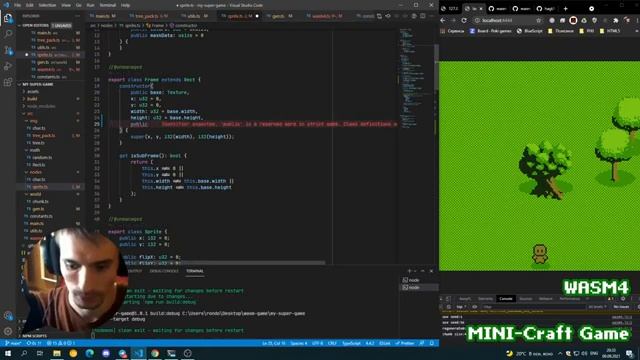Switch to VS Code on the taskbar

[138, 353]
